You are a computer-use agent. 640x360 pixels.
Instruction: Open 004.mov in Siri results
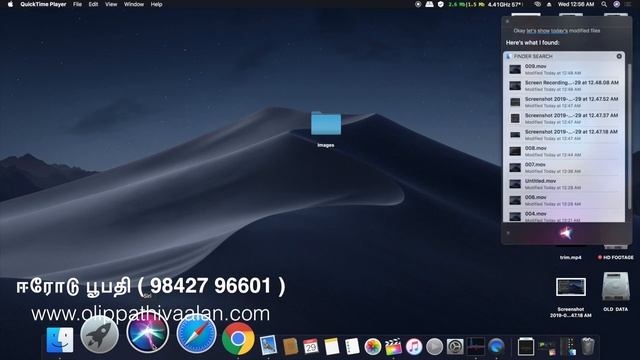click(564, 216)
